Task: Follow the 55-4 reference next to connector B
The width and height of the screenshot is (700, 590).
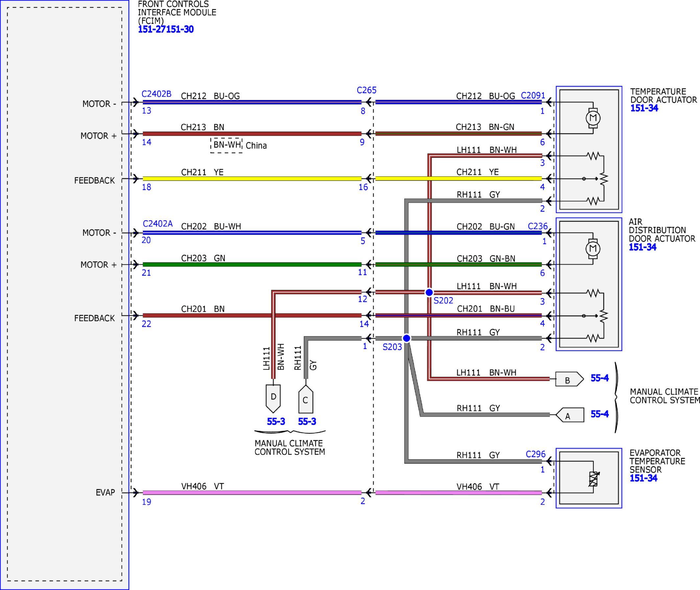Action: point(600,378)
